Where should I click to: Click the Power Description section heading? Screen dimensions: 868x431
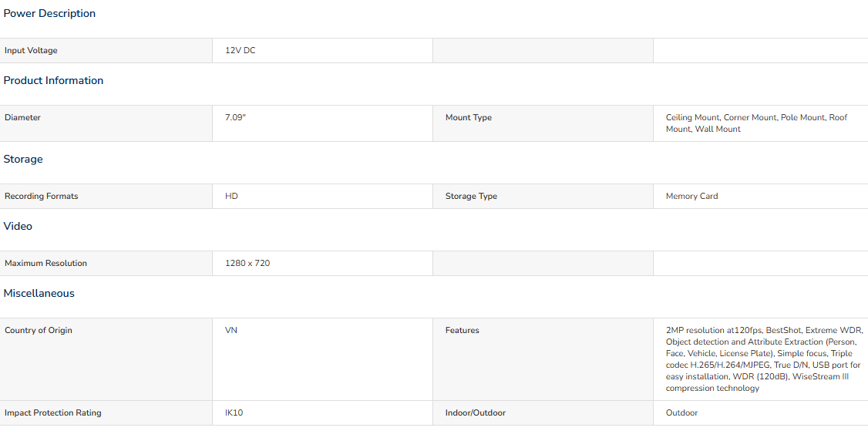(x=49, y=13)
